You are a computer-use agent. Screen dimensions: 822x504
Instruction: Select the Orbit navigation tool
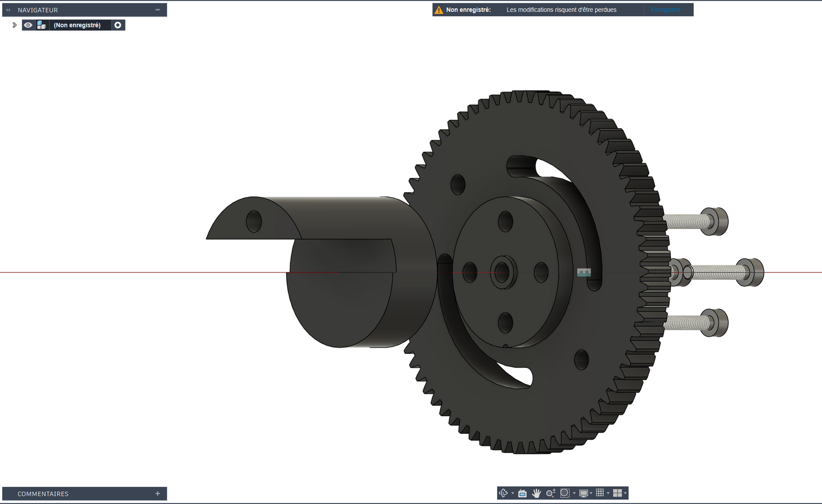point(503,493)
